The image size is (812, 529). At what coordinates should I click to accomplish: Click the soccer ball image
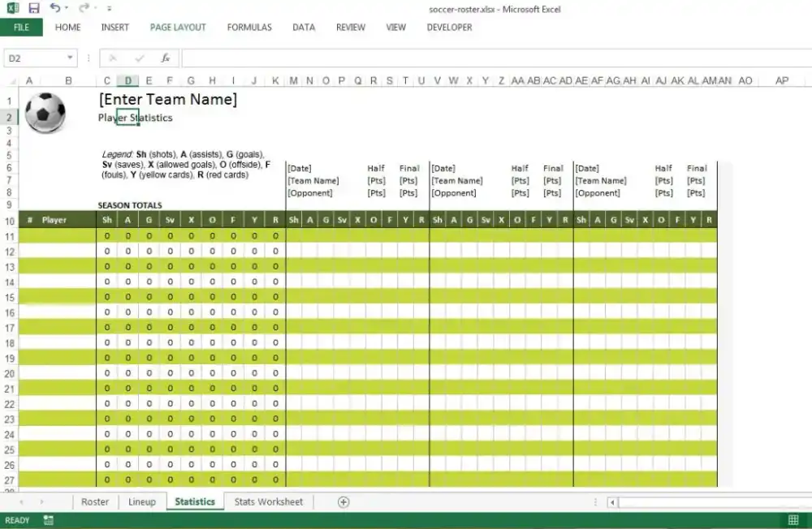click(x=45, y=112)
